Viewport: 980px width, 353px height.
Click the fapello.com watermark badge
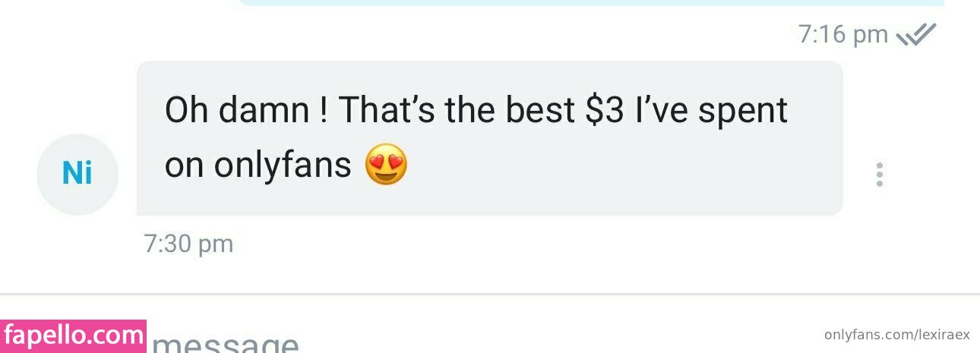pos(74,336)
